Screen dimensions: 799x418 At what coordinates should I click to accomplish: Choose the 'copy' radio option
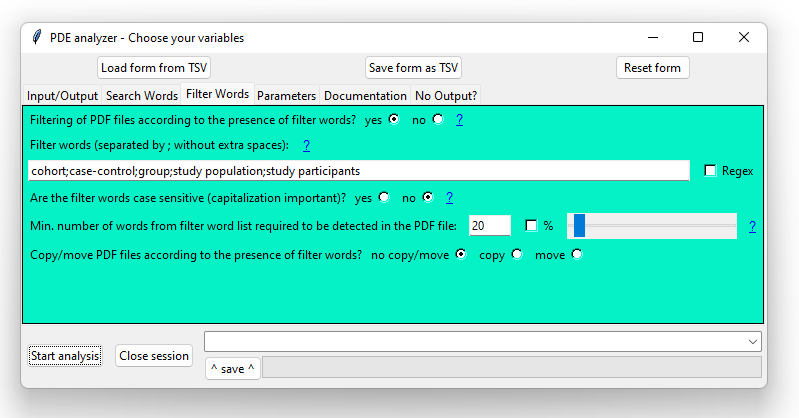tap(517, 254)
